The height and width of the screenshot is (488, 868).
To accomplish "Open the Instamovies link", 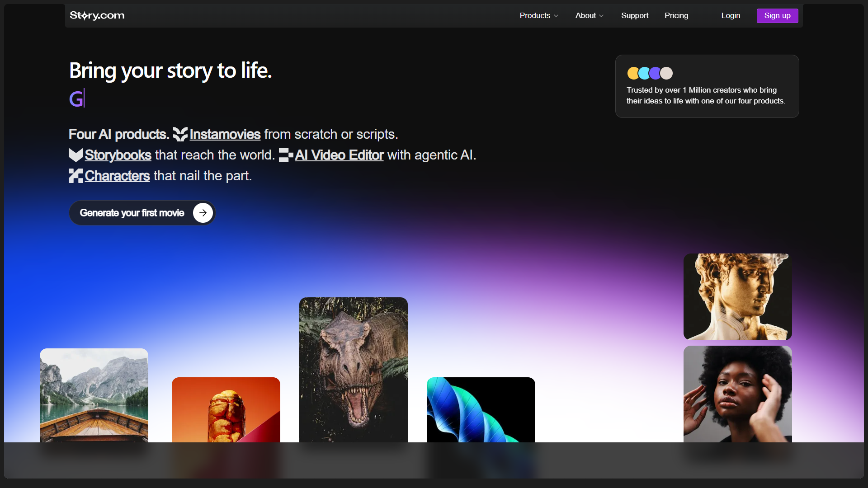I will coord(225,134).
